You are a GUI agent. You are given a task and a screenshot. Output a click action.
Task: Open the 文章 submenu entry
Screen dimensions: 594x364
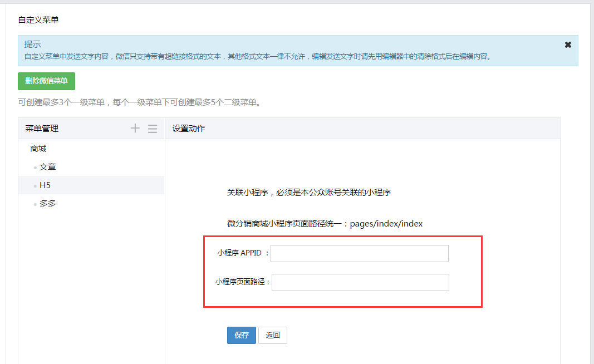pyautogui.click(x=47, y=167)
